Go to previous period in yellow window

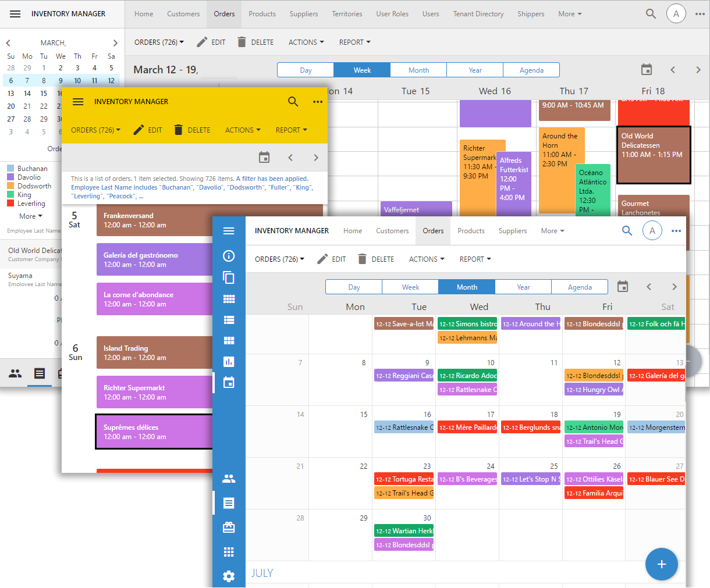tap(290, 158)
